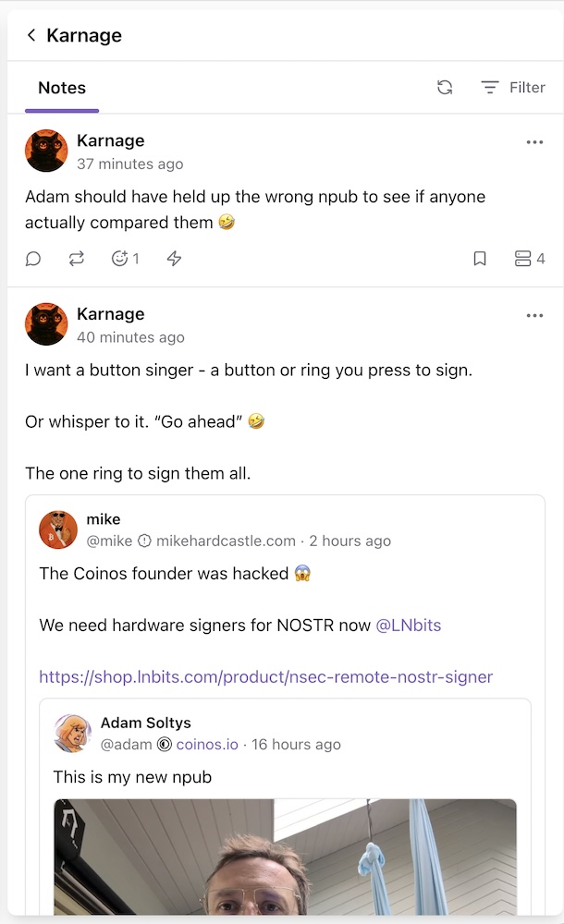Open the @LNbits mention
The height and width of the screenshot is (924, 564).
(408, 626)
